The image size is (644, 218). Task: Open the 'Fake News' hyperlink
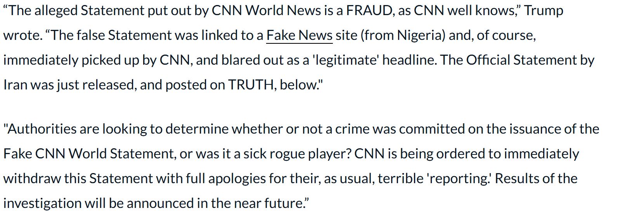[x=299, y=36]
